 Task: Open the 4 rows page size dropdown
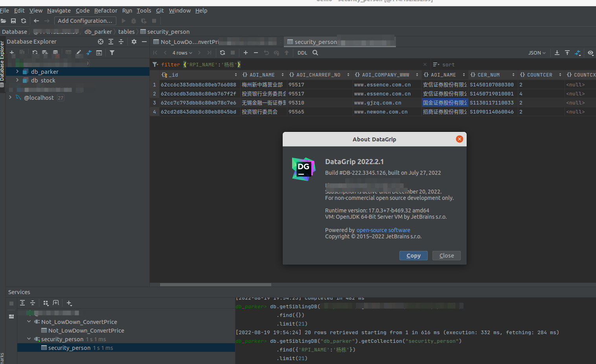pyautogui.click(x=182, y=53)
